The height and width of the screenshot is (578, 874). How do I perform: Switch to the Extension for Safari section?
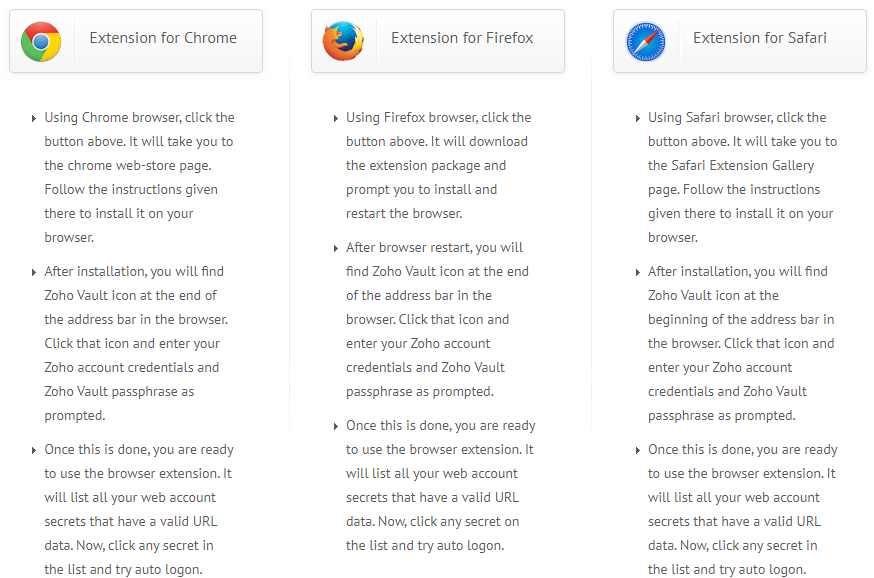tap(739, 40)
